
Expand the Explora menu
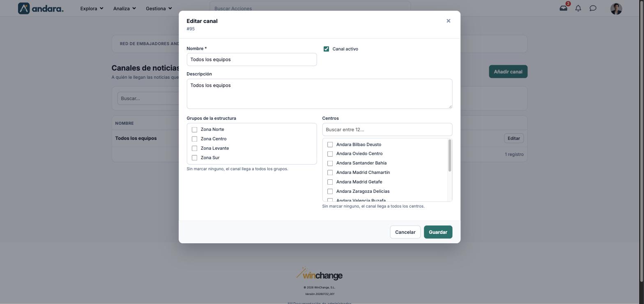[x=92, y=8]
